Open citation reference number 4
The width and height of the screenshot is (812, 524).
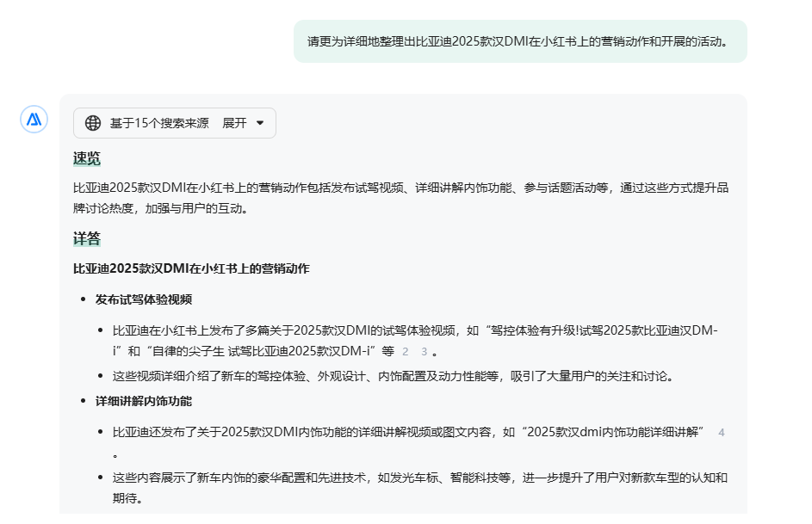point(722,433)
